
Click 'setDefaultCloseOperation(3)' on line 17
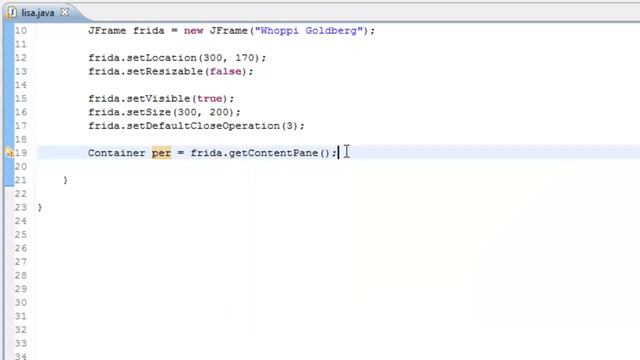coord(213,126)
